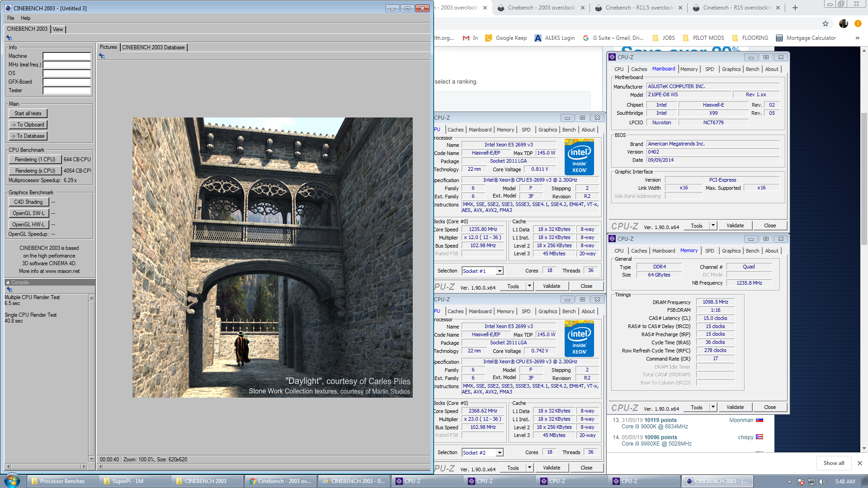Click the rendered Daylight image
Screen dimensions: 868x488
point(272,258)
